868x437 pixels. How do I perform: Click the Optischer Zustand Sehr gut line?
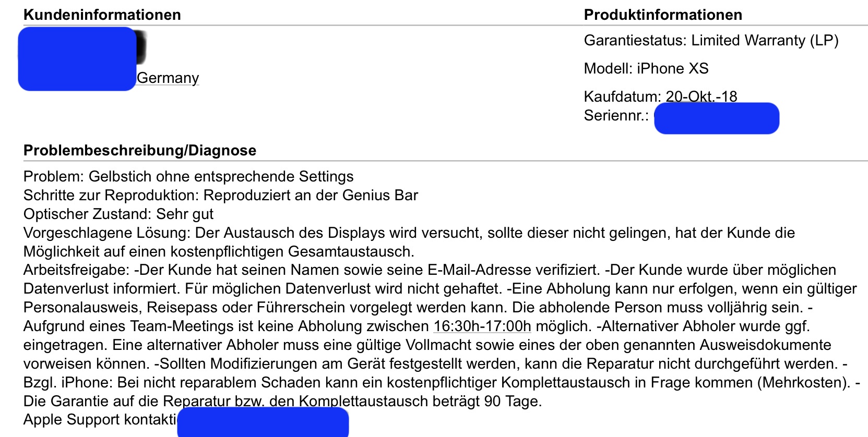click(x=118, y=214)
